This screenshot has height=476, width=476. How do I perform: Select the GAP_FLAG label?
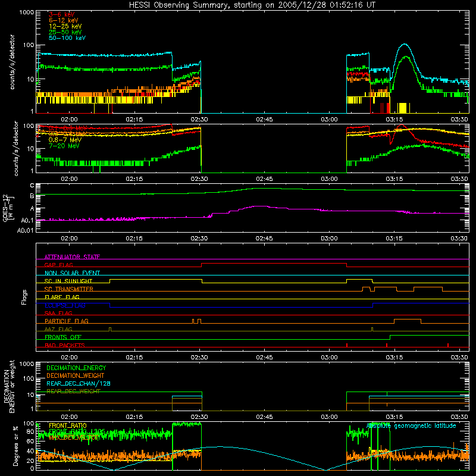(x=58, y=265)
